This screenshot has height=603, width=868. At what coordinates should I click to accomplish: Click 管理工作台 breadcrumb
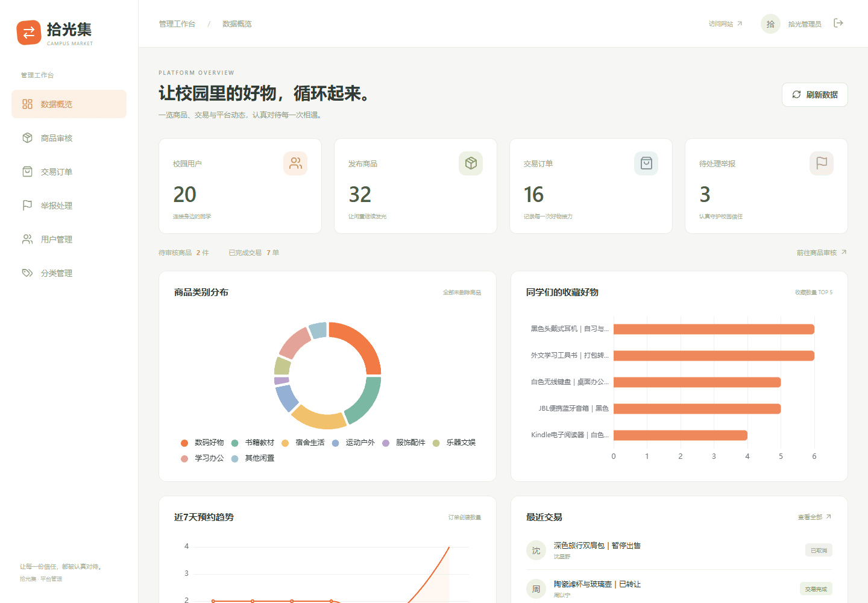tap(177, 24)
